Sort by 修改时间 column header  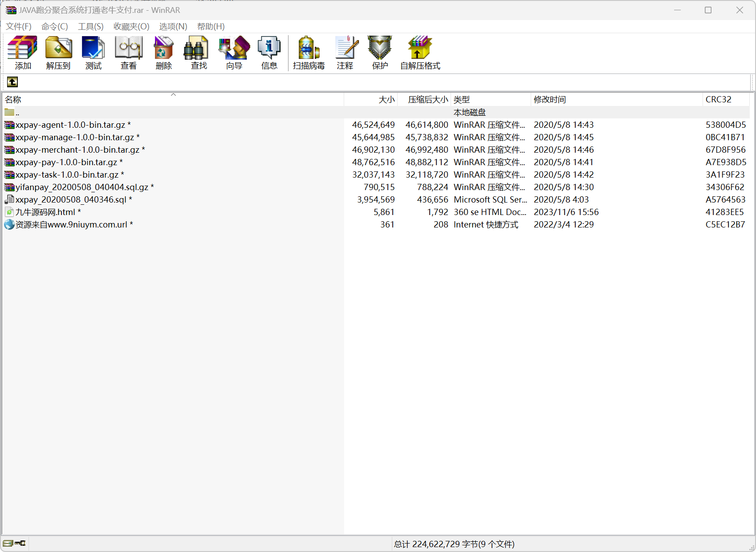(617, 99)
